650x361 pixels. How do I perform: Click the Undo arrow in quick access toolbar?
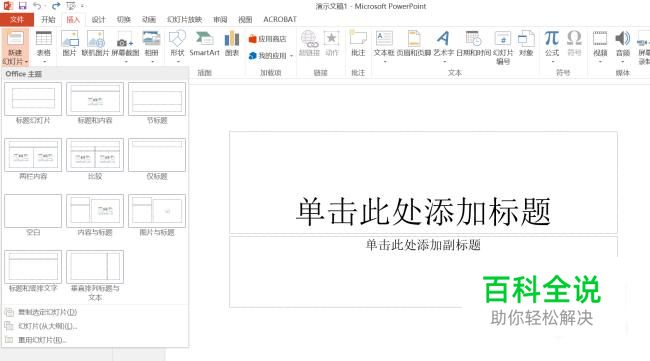click(37, 6)
